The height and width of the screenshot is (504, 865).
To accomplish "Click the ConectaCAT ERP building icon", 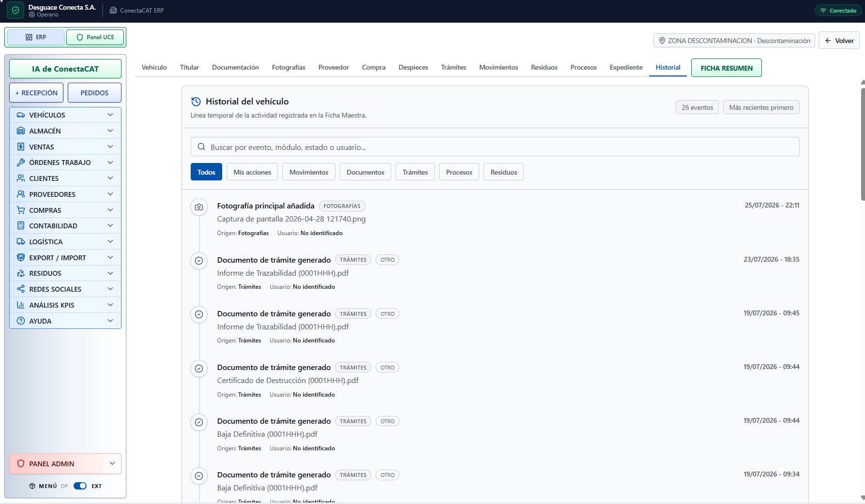I will [x=113, y=10].
